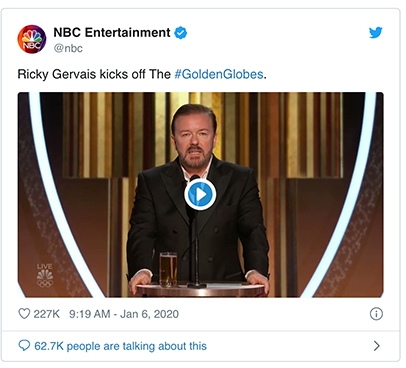Viewport: 406px width, 368px height.
Task: Click the video thumbnail of the host
Action: tap(200, 195)
